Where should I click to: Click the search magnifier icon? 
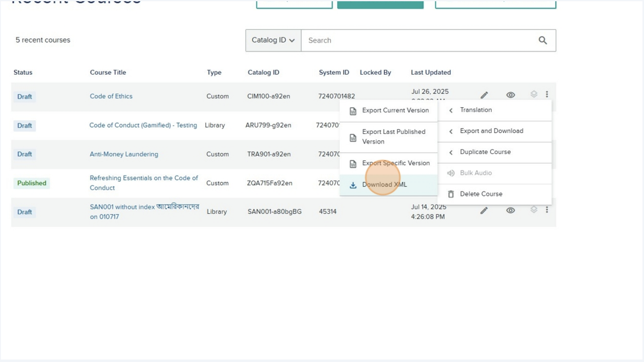[x=542, y=40]
